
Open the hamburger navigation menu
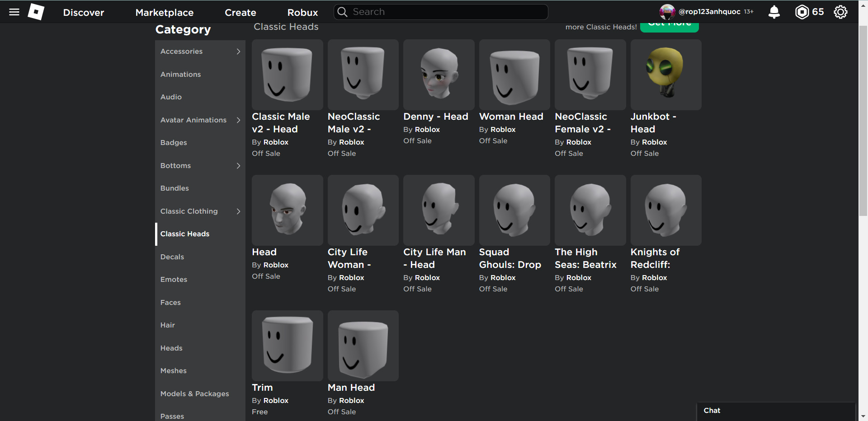[14, 12]
